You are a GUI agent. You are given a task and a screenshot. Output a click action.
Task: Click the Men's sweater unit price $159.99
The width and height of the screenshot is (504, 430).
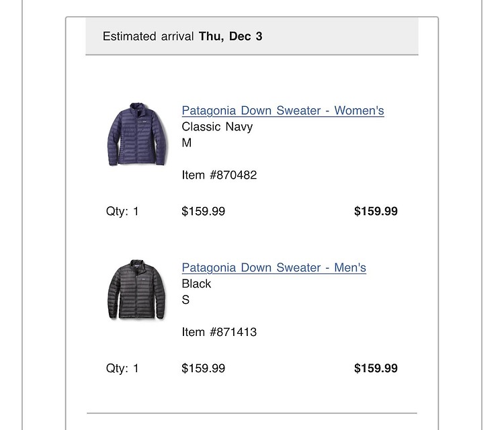pos(204,368)
